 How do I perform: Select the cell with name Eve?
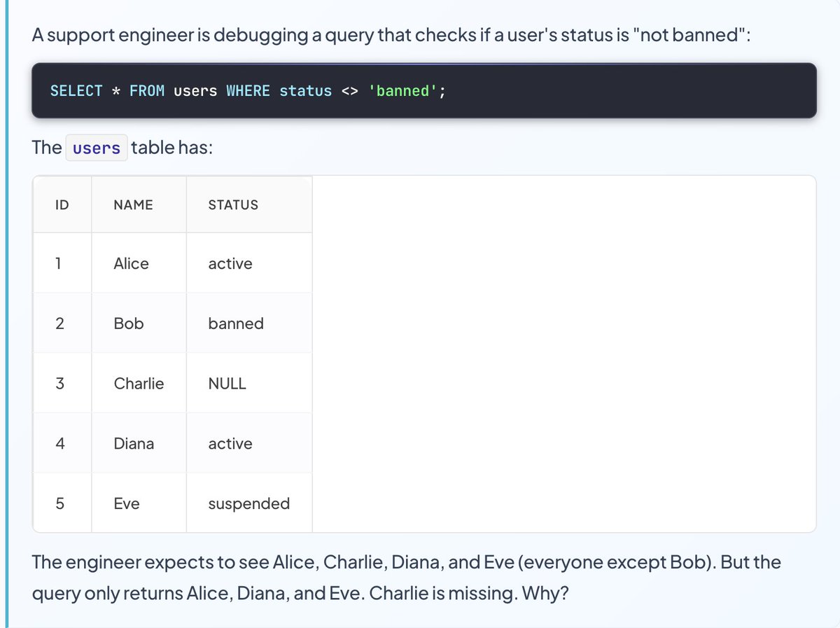pyautogui.click(x=139, y=503)
